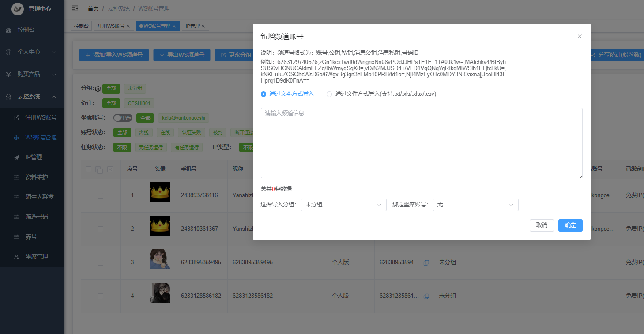Open 养号 in sidebar
This screenshot has width=644, height=334.
coord(32,236)
